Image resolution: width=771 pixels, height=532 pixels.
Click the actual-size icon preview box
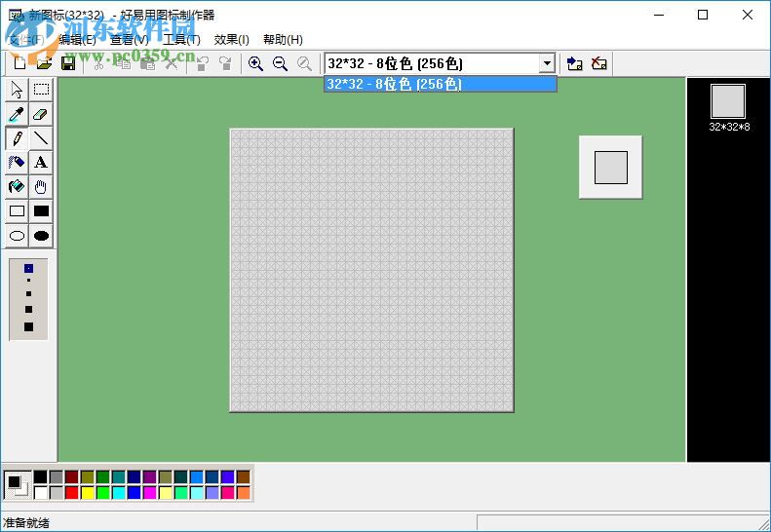pyautogui.click(x=611, y=168)
